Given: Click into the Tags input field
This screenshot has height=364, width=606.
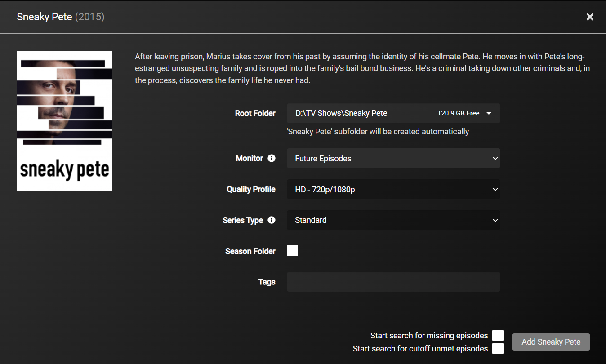Looking at the screenshot, I should point(393,282).
